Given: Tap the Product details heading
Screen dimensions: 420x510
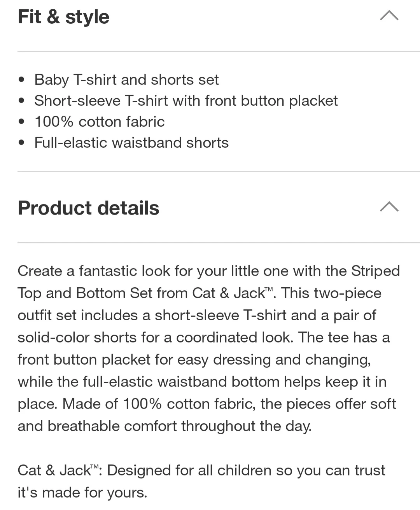Looking at the screenshot, I should [89, 208].
